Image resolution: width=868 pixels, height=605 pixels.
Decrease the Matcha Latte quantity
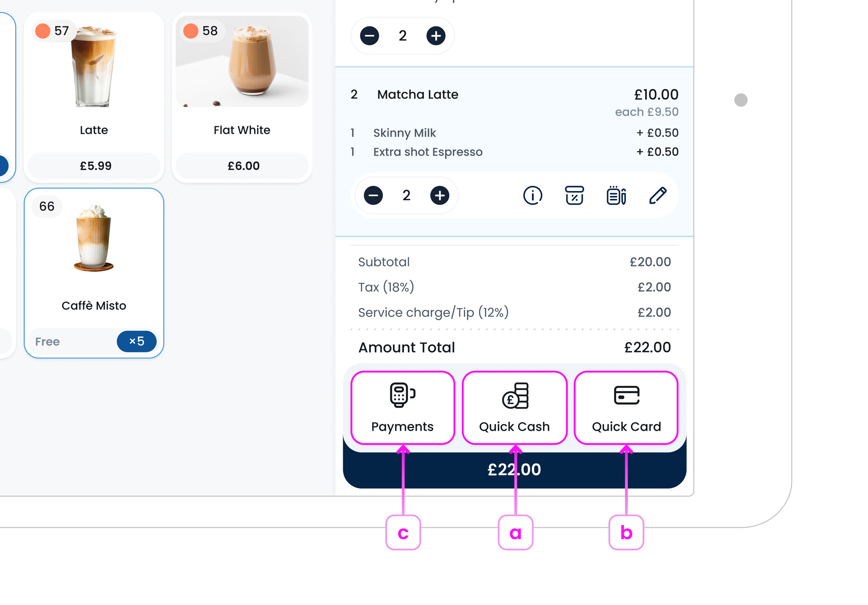373,195
